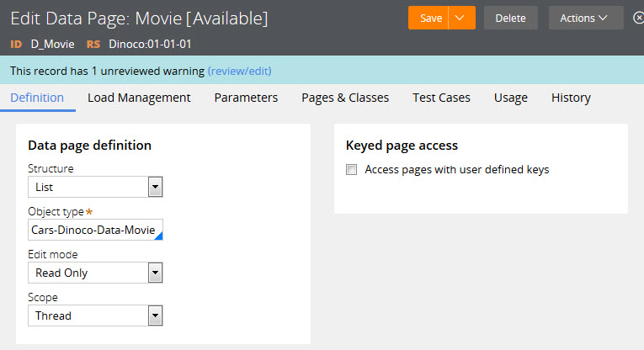Switch to the Load Management tab
This screenshot has height=350, width=644.
(139, 98)
